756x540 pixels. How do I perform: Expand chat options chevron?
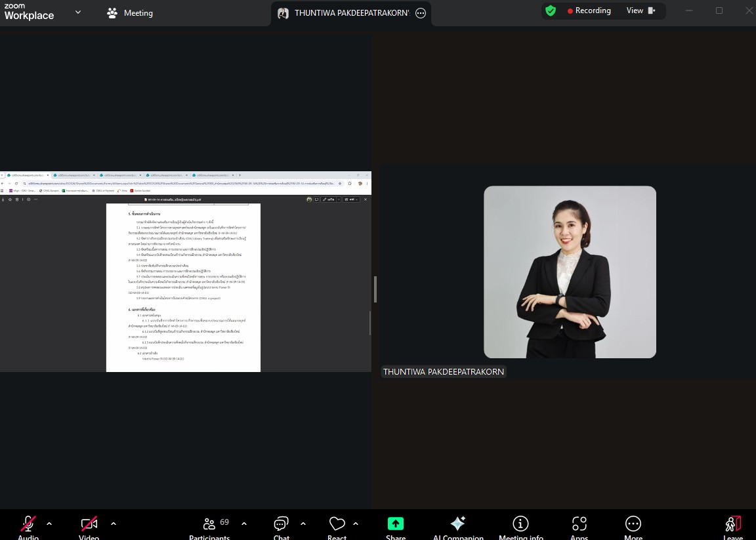[303, 524]
